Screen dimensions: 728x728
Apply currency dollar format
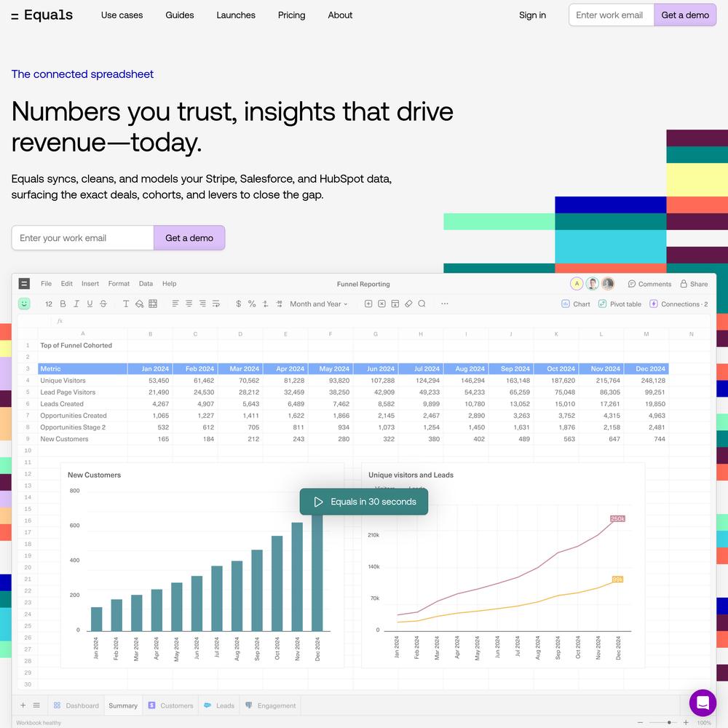click(x=238, y=304)
